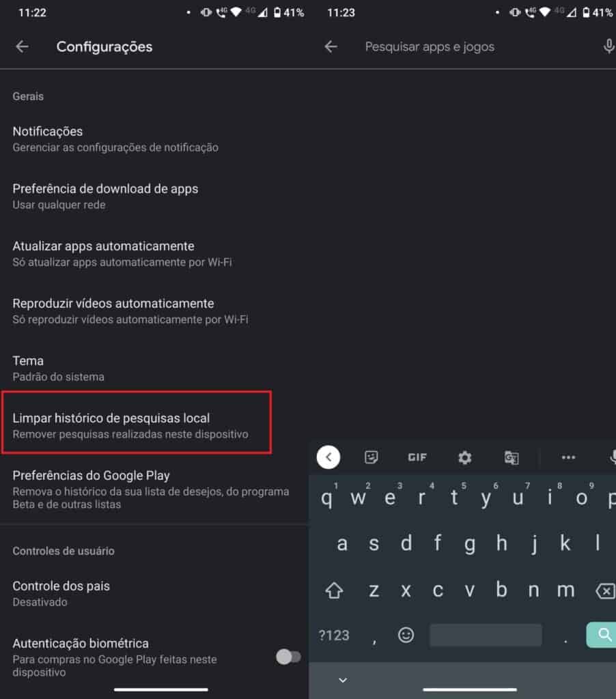The image size is (616, 699).
Task: Expand keyboard more options three dots
Action: 568,457
